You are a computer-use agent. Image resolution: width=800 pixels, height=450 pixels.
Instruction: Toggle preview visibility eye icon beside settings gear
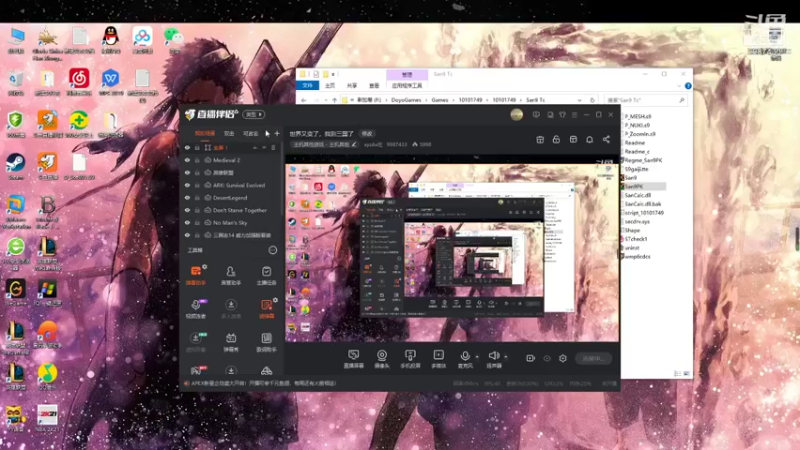pos(547,358)
